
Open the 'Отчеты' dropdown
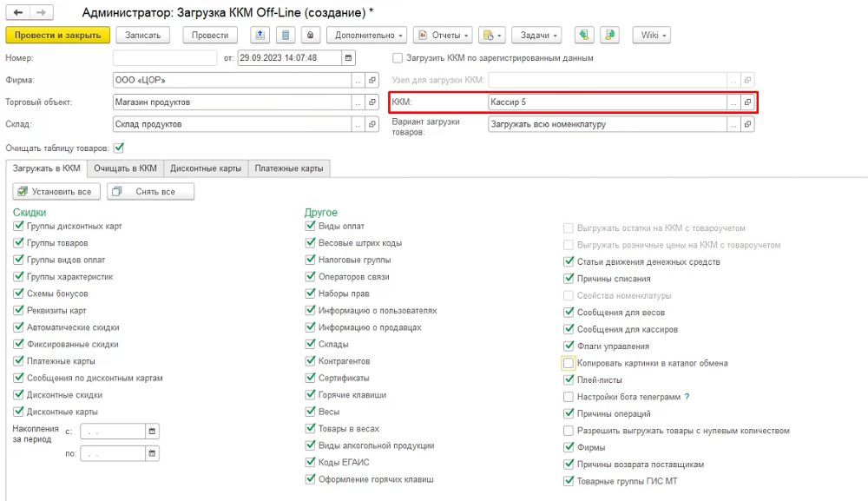coord(444,35)
